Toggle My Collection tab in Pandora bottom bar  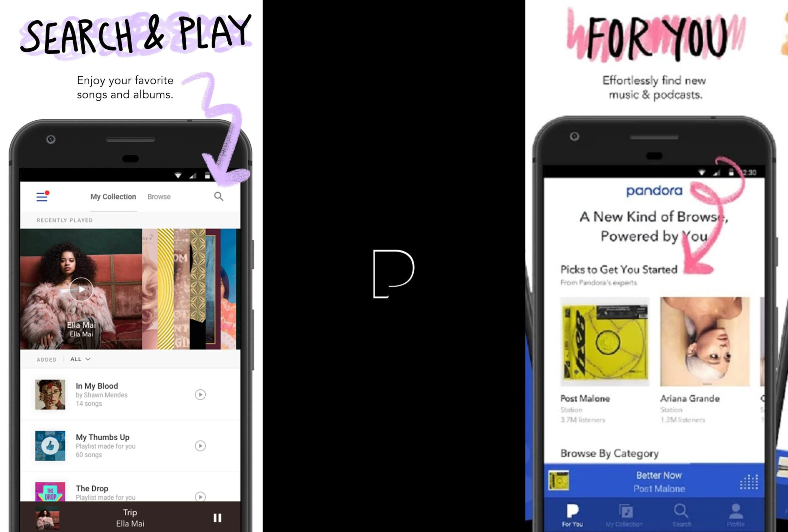coord(626,517)
